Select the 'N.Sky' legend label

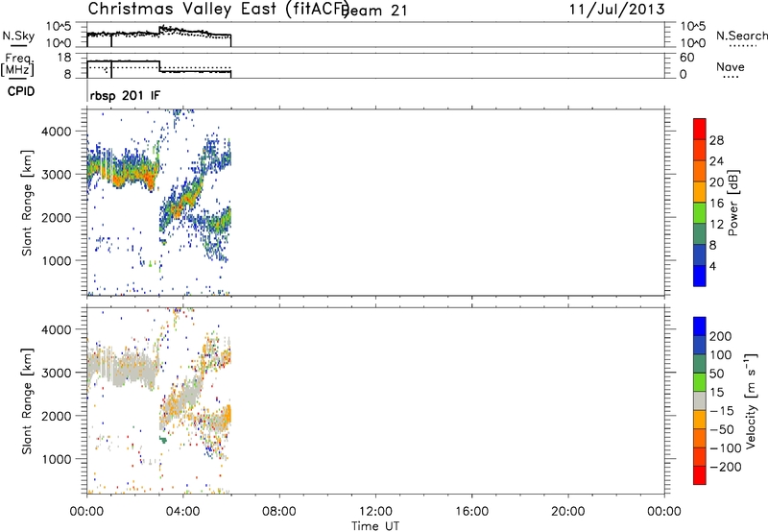pyautogui.click(x=18, y=36)
